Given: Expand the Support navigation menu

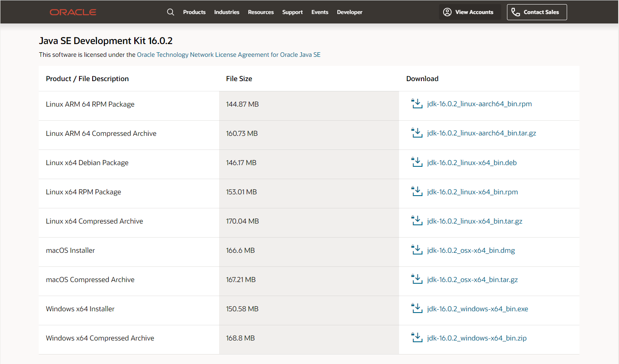Looking at the screenshot, I should (x=292, y=12).
